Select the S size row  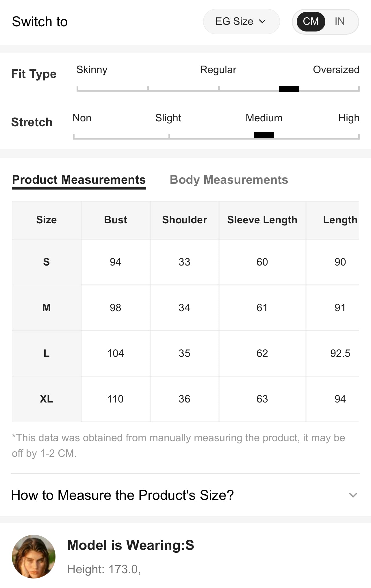[x=46, y=262]
